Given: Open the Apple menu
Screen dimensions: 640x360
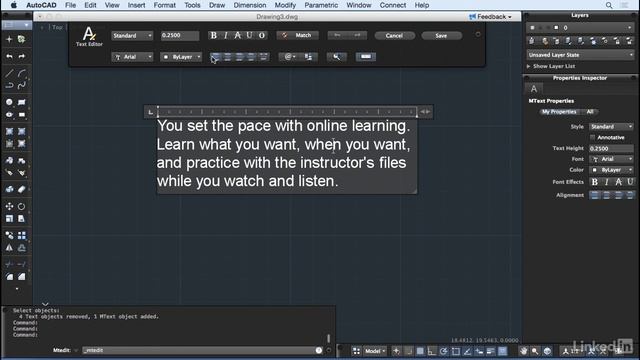Looking at the screenshot, I should [13, 5].
